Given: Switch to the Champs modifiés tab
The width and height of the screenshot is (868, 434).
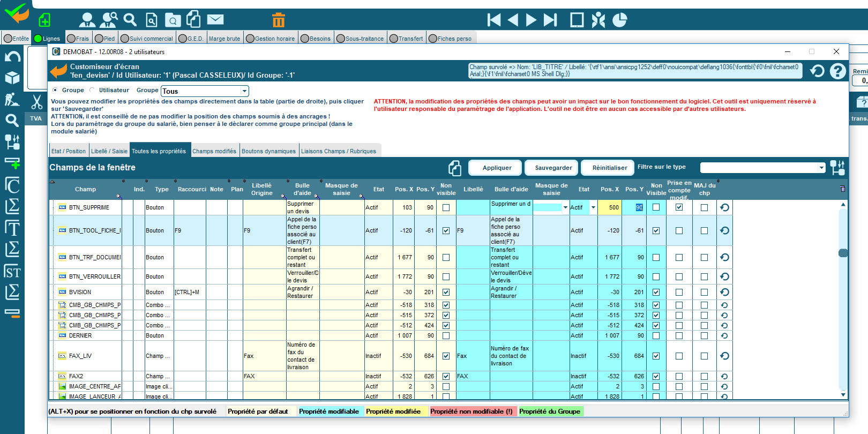Looking at the screenshot, I should click(214, 151).
